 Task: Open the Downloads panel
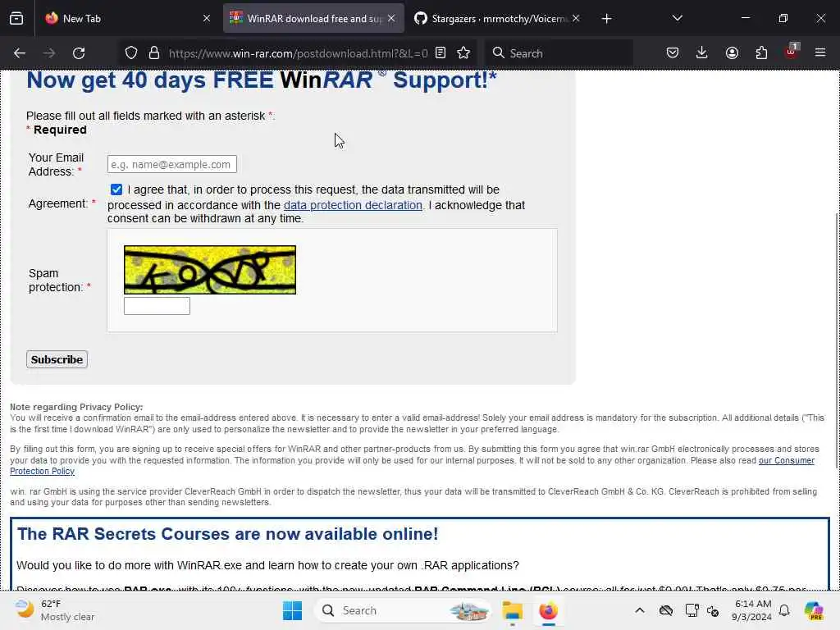pyautogui.click(x=702, y=52)
